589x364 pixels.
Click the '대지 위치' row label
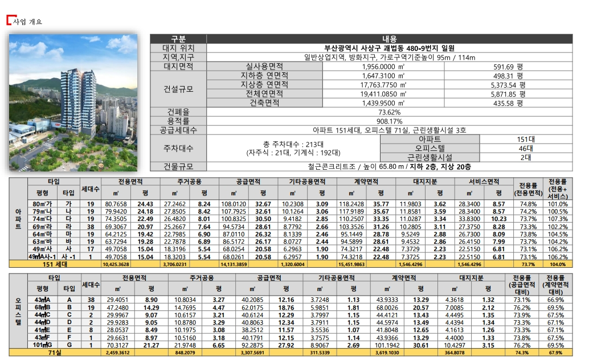(178, 48)
